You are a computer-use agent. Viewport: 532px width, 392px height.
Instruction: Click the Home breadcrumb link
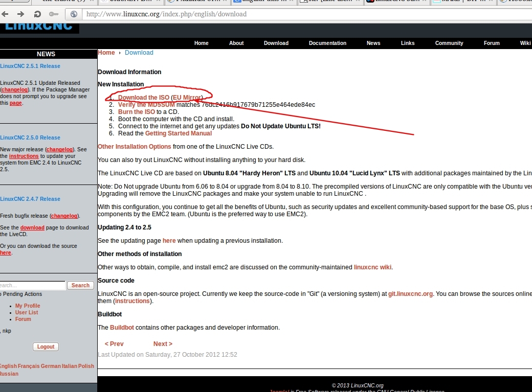[x=106, y=53]
